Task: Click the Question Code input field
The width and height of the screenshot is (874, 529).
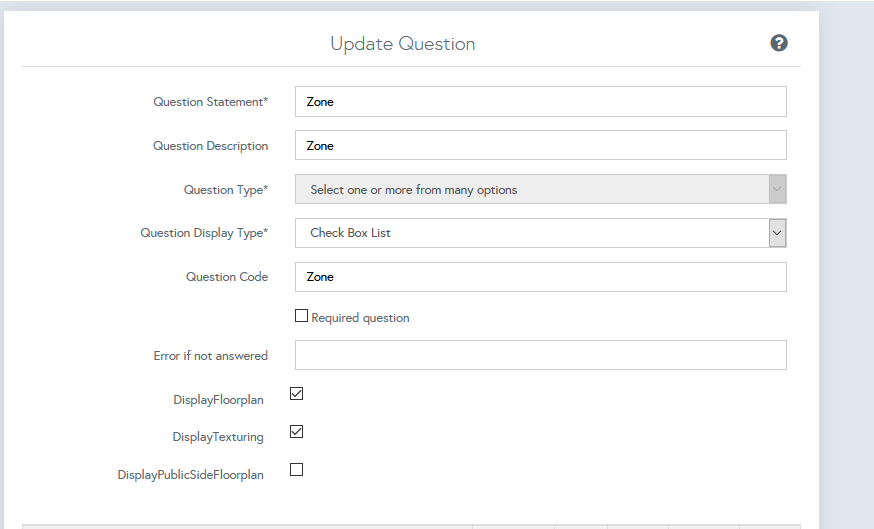Action: [540, 277]
